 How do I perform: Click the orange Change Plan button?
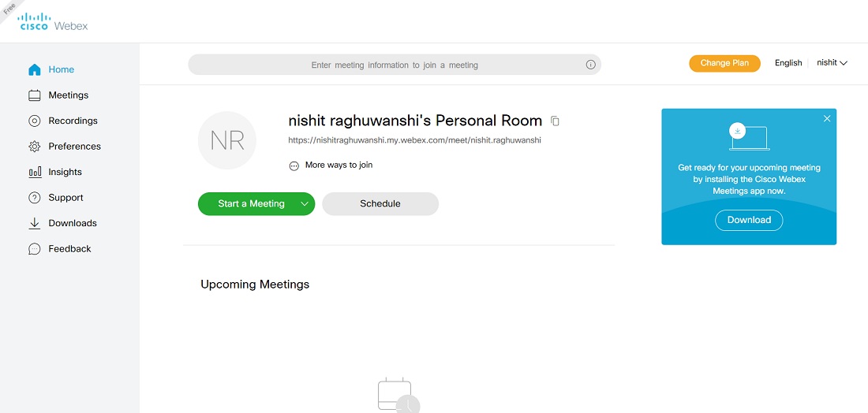[x=724, y=63]
